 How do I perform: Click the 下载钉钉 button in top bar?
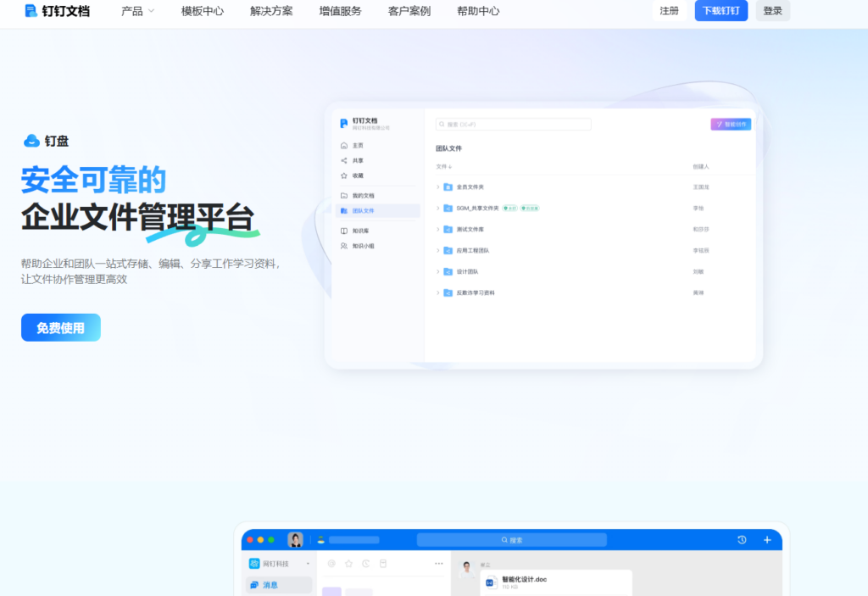click(721, 11)
